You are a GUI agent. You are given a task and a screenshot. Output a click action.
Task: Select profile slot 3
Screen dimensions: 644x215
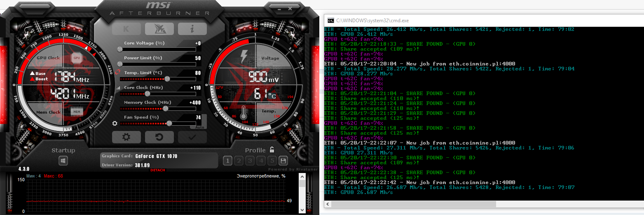[250, 161]
